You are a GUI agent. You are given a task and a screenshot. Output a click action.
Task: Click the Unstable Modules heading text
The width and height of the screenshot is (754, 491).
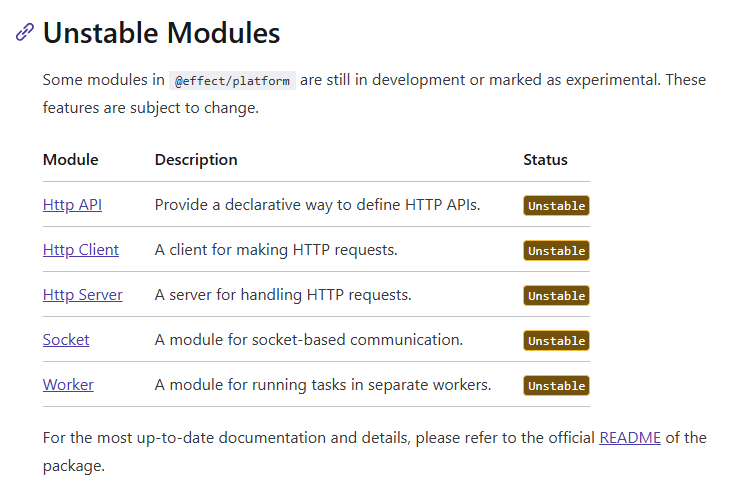point(161,33)
